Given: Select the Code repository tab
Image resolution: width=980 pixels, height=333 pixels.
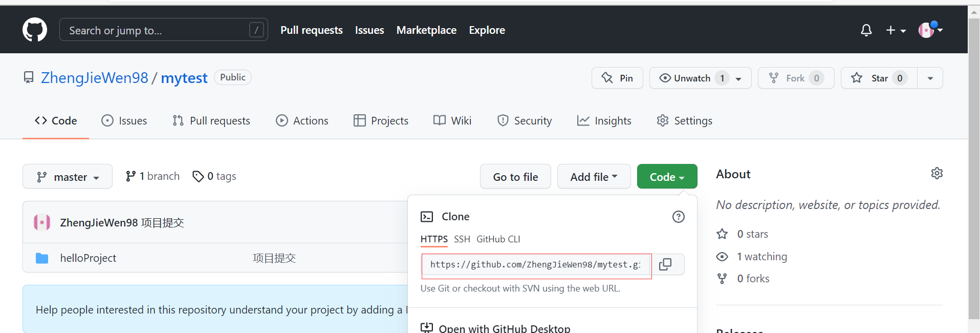Looking at the screenshot, I should [56, 121].
